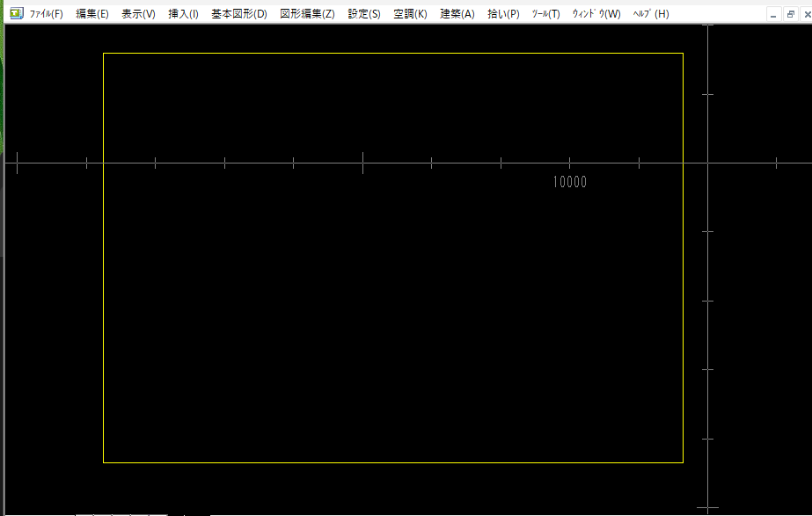Open the 編集(E) menu

(92, 14)
